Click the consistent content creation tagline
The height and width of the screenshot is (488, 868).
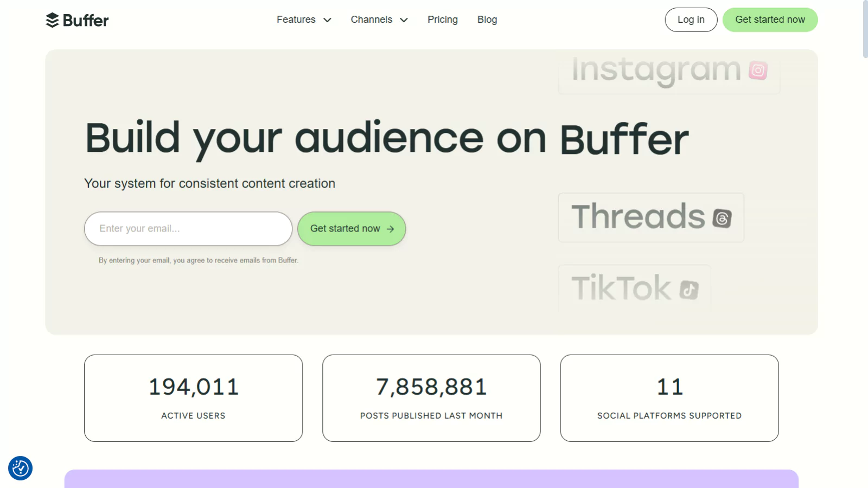(209, 184)
